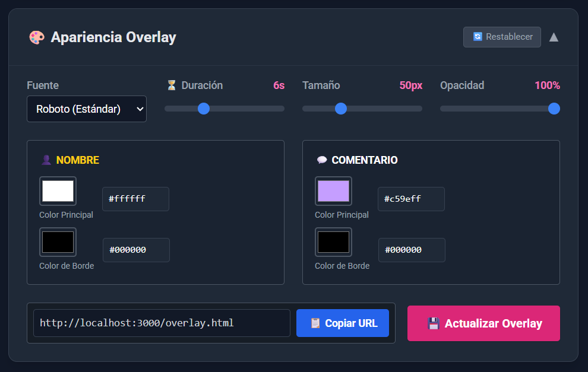Click the hourglass icon next to Duración
The width and height of the screenshot is (588, 372).
pyautogui.click(x=172, y=85)
